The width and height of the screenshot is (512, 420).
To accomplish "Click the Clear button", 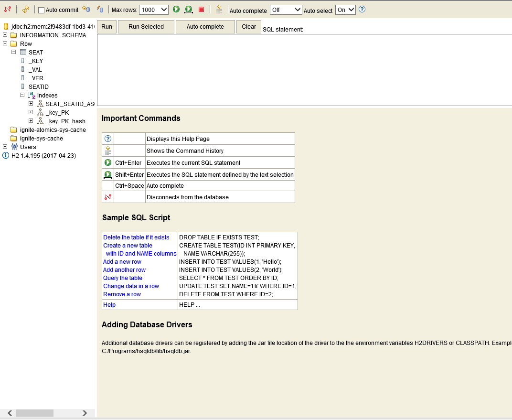I will [x=248, y=27].
